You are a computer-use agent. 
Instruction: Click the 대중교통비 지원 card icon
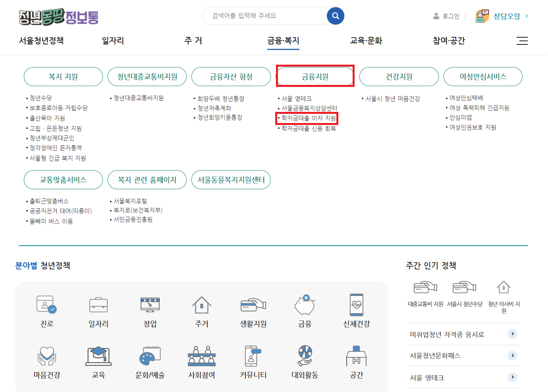pos(425,287)
